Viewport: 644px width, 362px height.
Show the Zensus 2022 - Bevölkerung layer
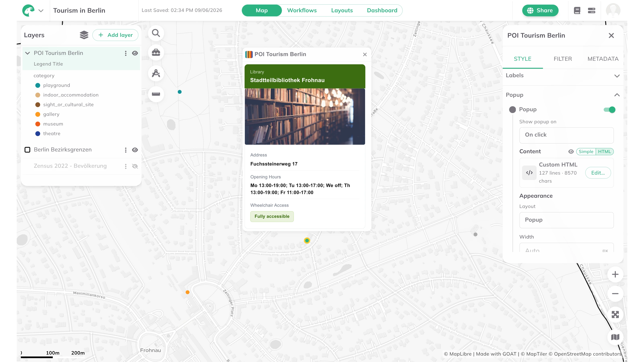click(135, 166)
